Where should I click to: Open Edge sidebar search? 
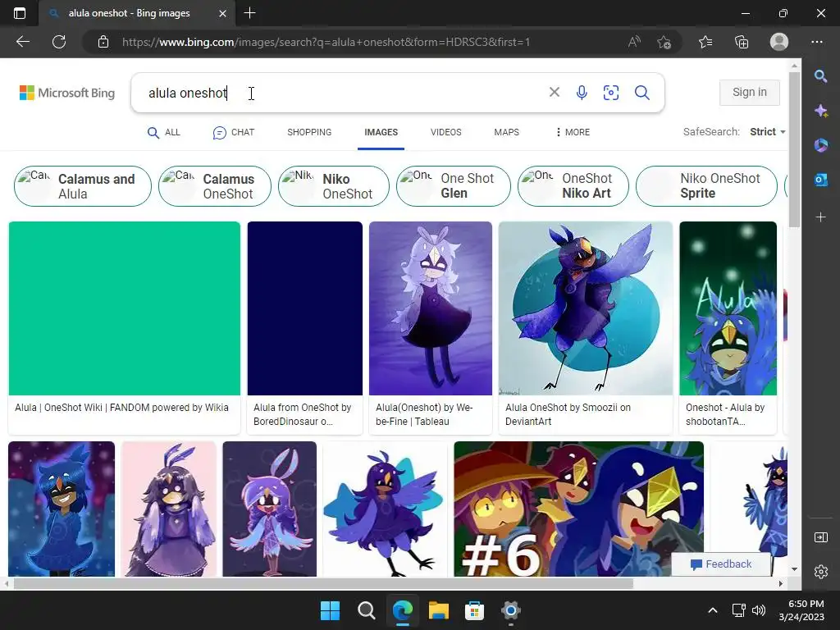click(820, 75)
